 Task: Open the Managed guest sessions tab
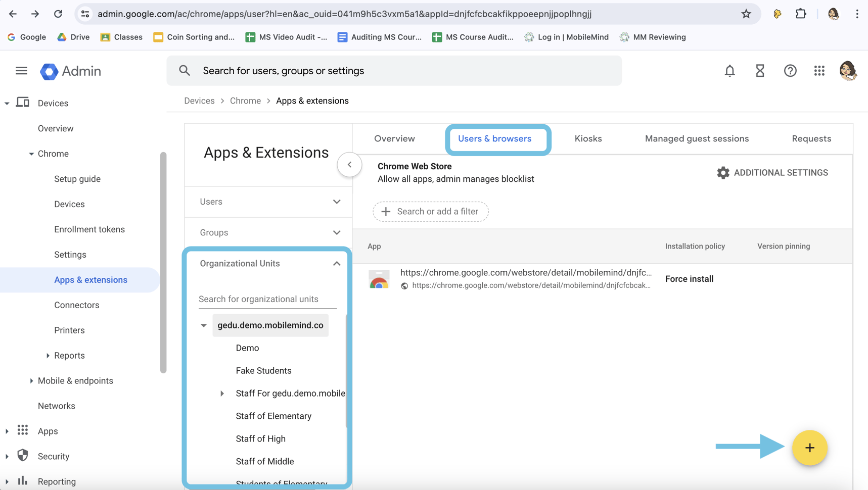[696, 138]
